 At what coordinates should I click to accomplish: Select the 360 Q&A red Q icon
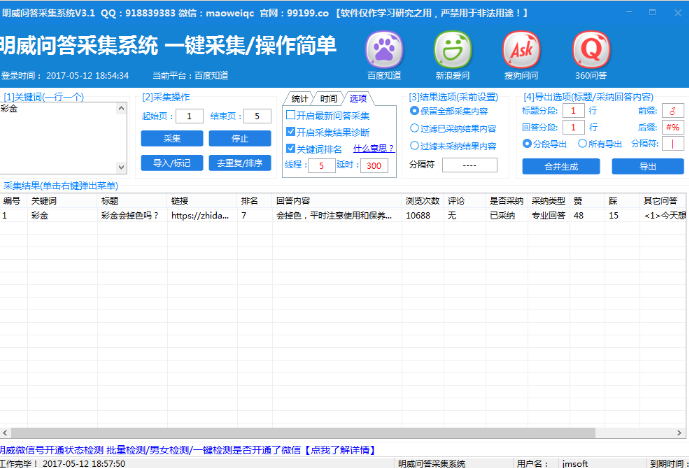point(591,50)
